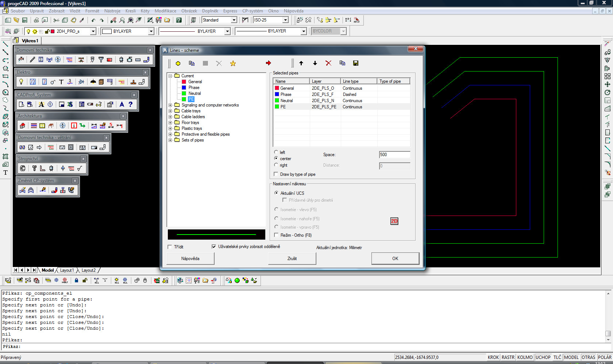
Task: Switch to the Layout1 tab
Action: [67, 270]
